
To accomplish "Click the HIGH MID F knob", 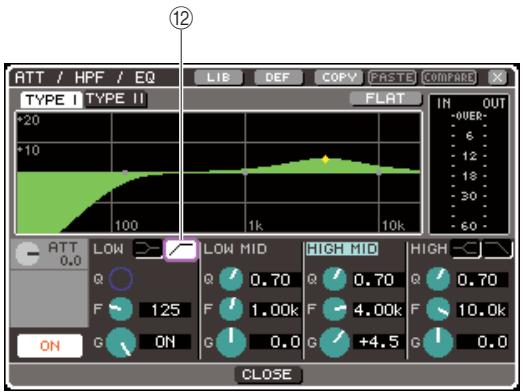I will [334, 309].
